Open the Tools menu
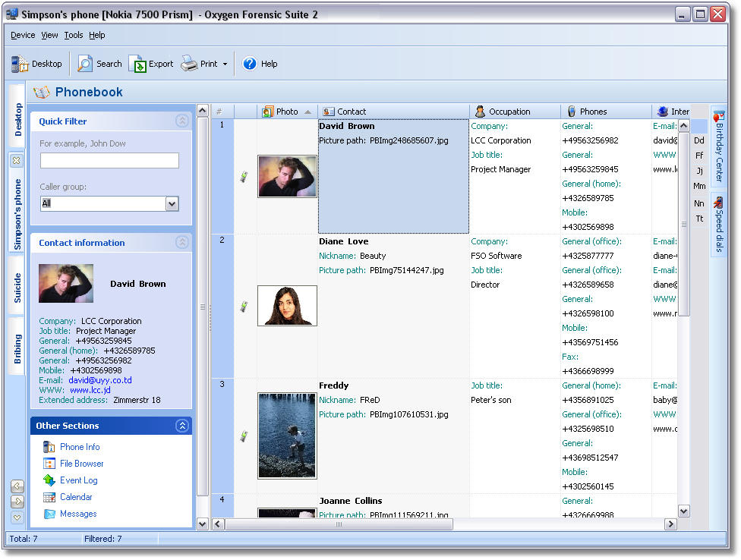 point(73,35)
